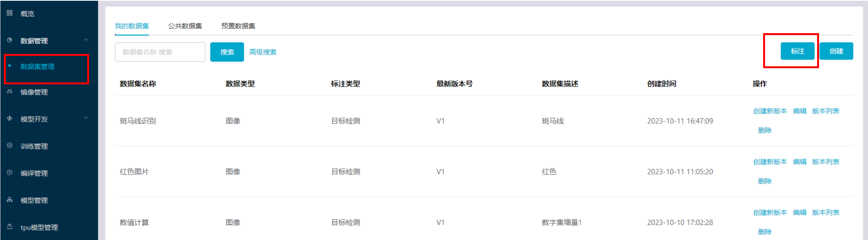Open the 数据集管理 sidebar item
Viewport: 868px width, 240px height.
coord(37,67)
